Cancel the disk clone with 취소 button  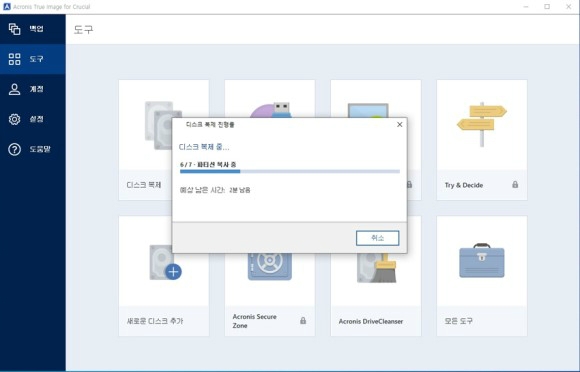(377, 238)
